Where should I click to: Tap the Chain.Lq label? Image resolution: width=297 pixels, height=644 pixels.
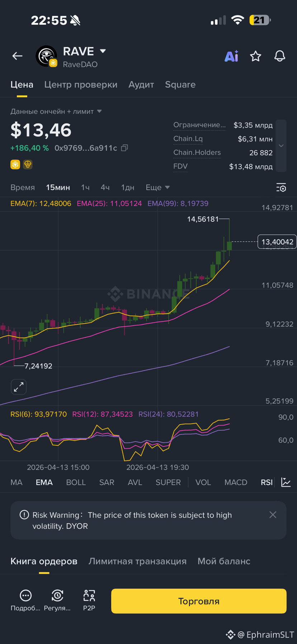[x=188, y=138]
